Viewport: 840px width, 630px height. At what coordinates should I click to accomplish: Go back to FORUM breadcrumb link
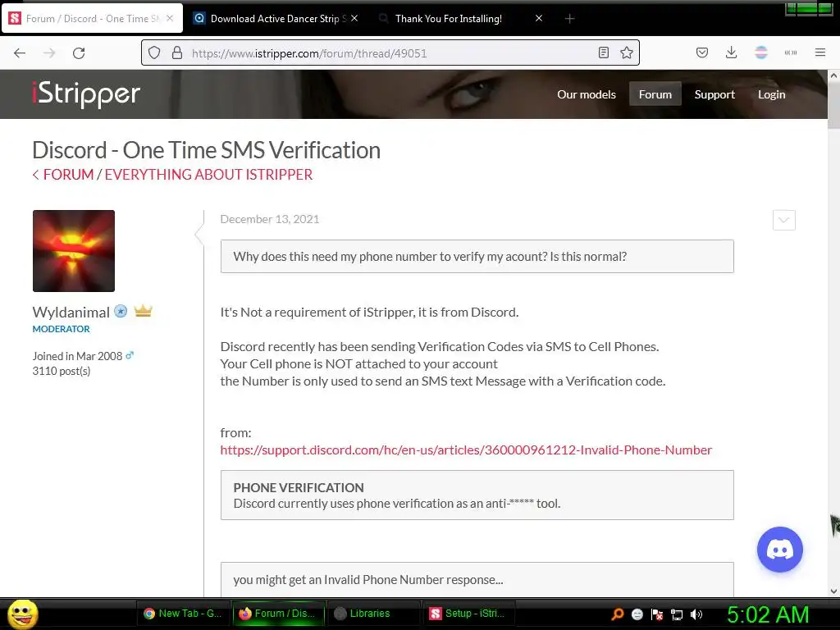click(68, 175)
